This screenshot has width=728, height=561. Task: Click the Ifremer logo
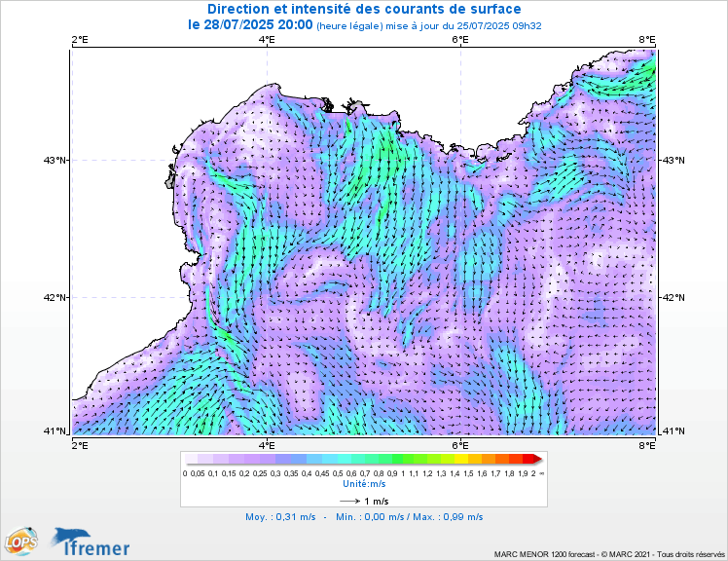[91, 542]
